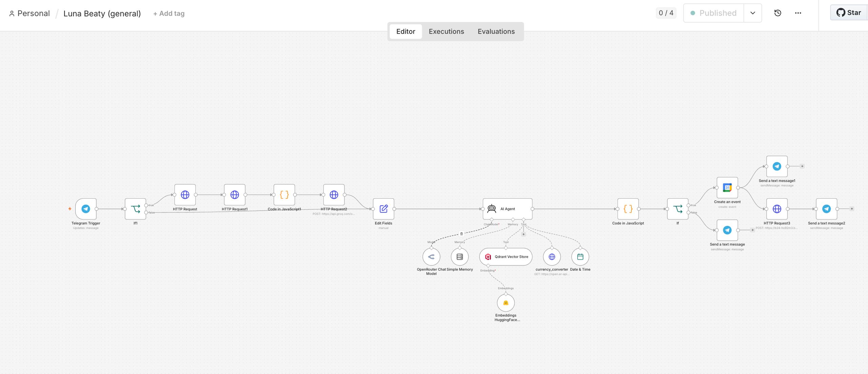Open the AI Agent node
Viewport: 868px width, 374px height.
[507, 209]
